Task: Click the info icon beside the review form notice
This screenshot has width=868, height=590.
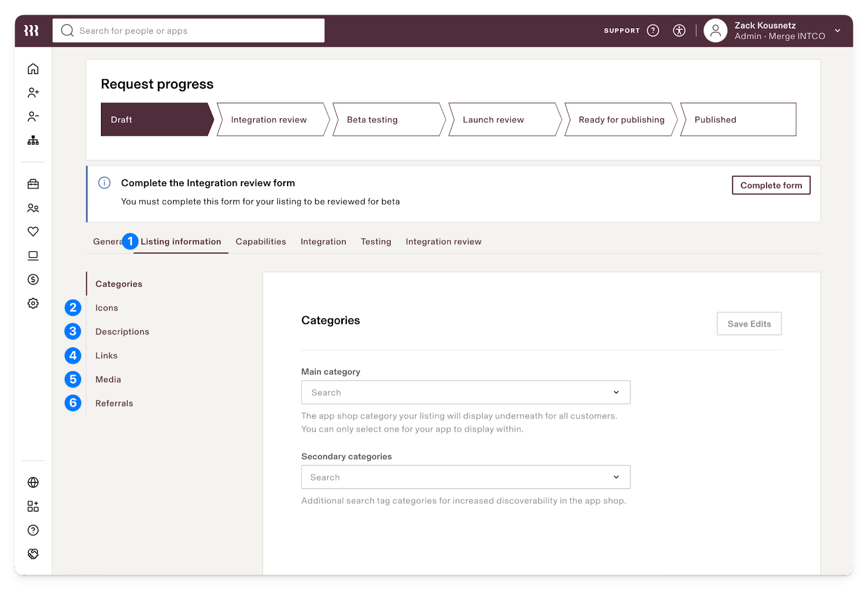Action: tap(104, 183)
